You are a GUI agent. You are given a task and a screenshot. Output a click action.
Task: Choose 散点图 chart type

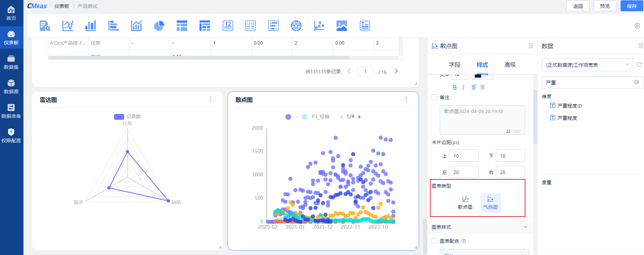click(x=465, y=203)
